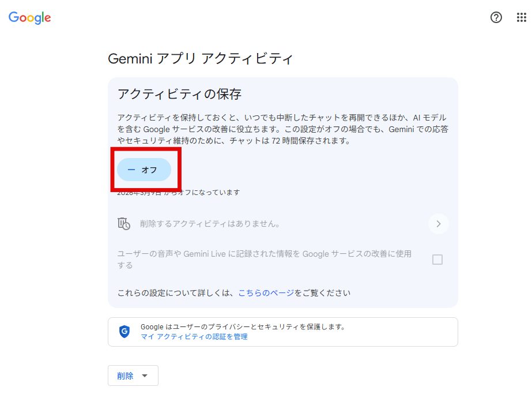Image resolution: width=532 pixels, height=398 pixels.
Task: Open the Google apps grid icon
Action: point(522,17)
